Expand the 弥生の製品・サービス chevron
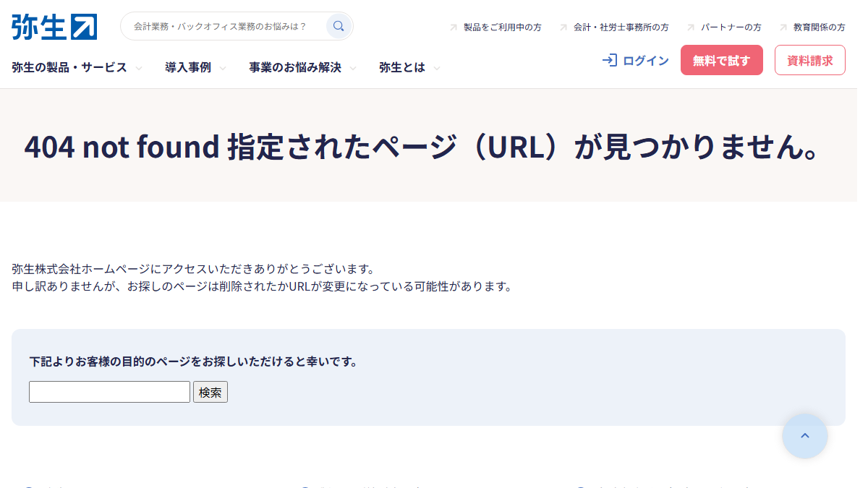This screenshot has height=488, width=868. (139, 69)
